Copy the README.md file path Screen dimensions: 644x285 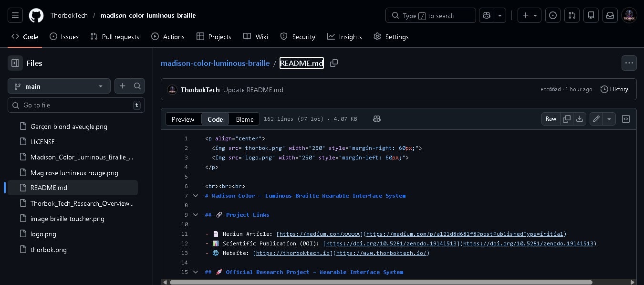pyautogui.click(x=334, y=63)
